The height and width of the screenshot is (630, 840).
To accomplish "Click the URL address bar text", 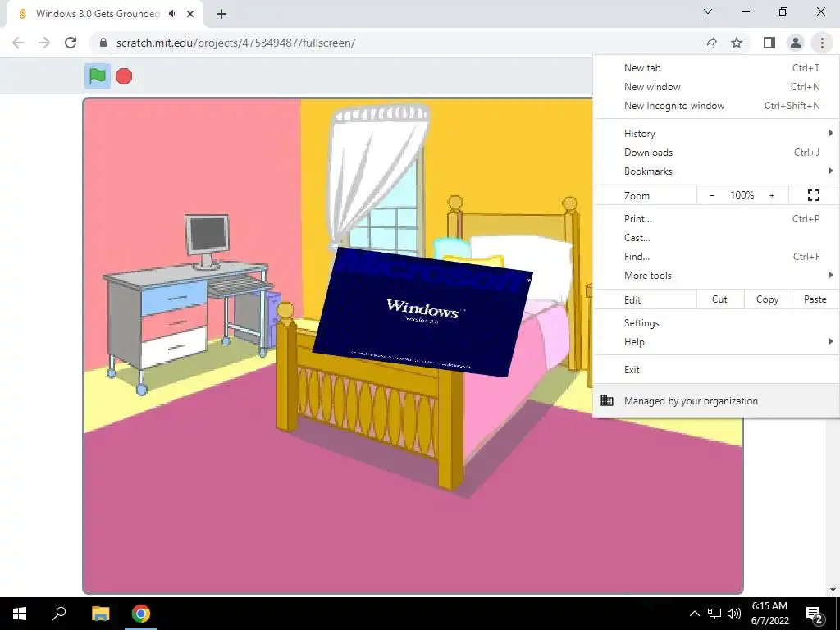I will (235, 43).
